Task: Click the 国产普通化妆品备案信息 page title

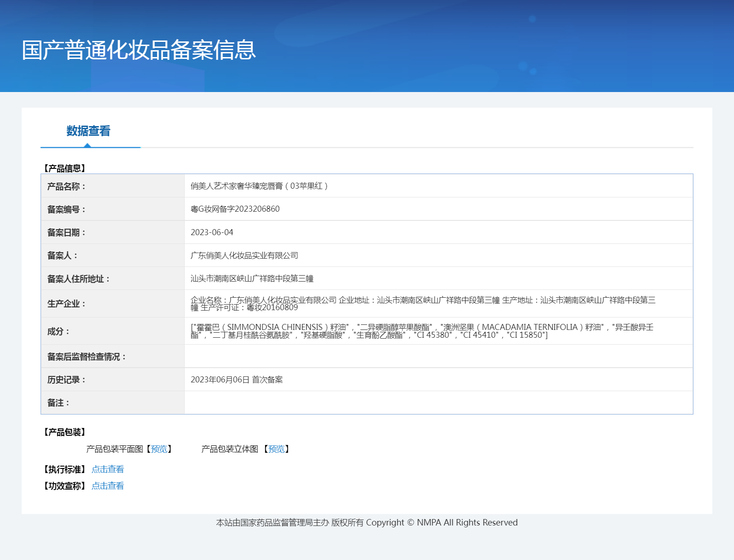Action: [139, 50]
